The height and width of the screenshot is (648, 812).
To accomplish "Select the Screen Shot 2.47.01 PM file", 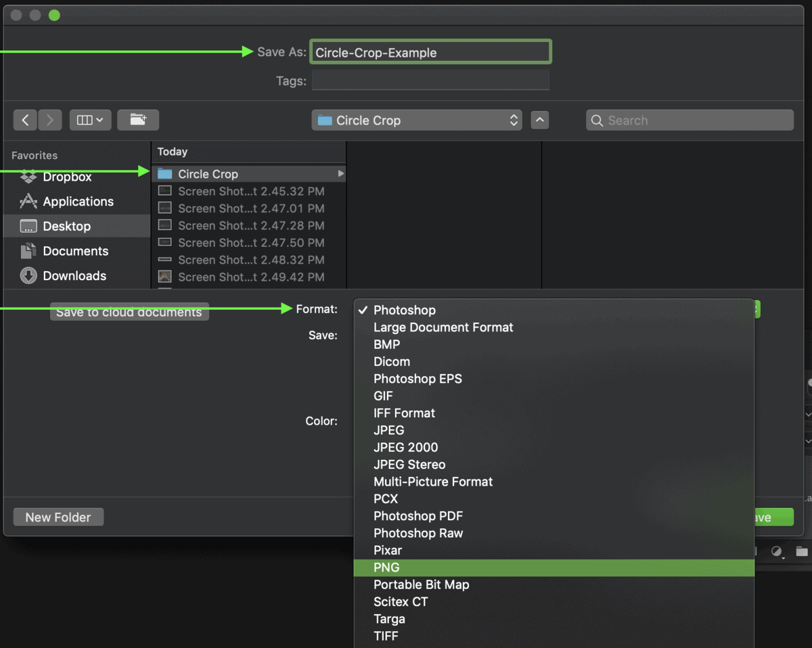I will [x=248, y=208].
